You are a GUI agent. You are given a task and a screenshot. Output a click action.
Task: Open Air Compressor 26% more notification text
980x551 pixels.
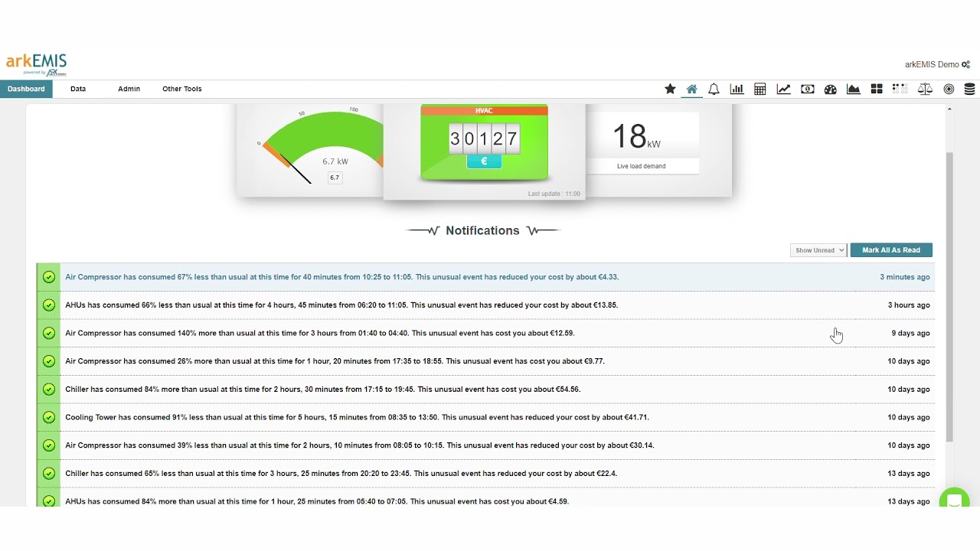335,361
